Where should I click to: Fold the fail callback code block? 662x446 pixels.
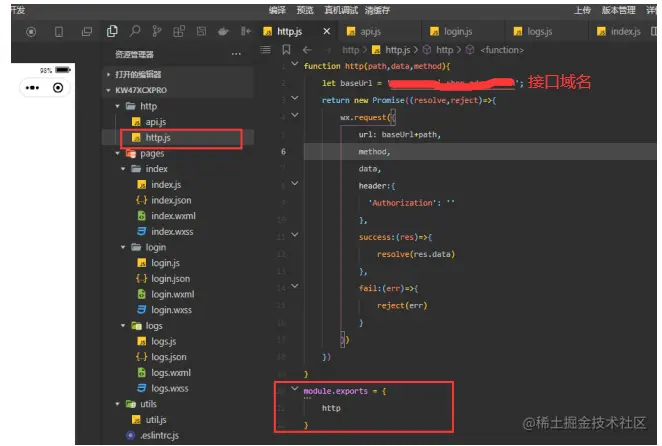tap(295, 286)
